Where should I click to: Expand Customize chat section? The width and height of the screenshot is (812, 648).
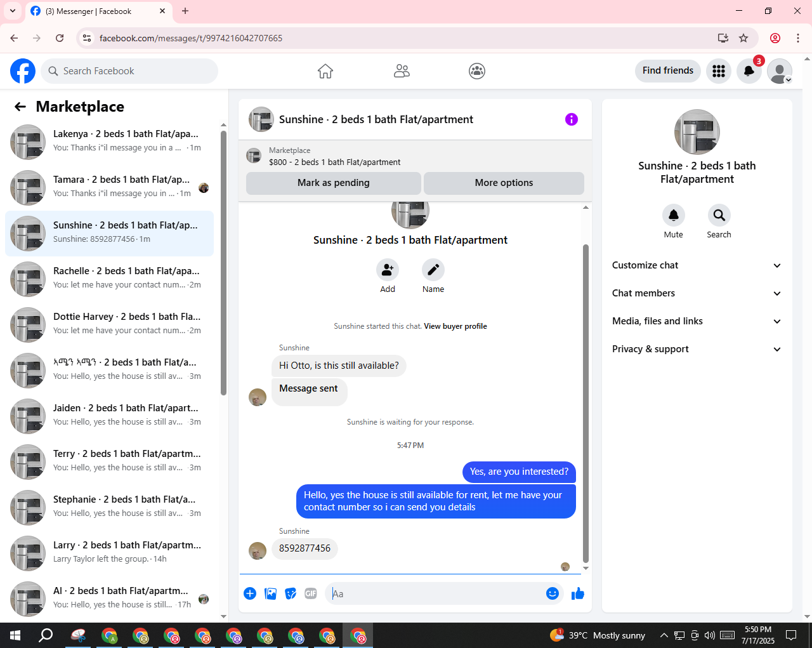coord(697,265)
